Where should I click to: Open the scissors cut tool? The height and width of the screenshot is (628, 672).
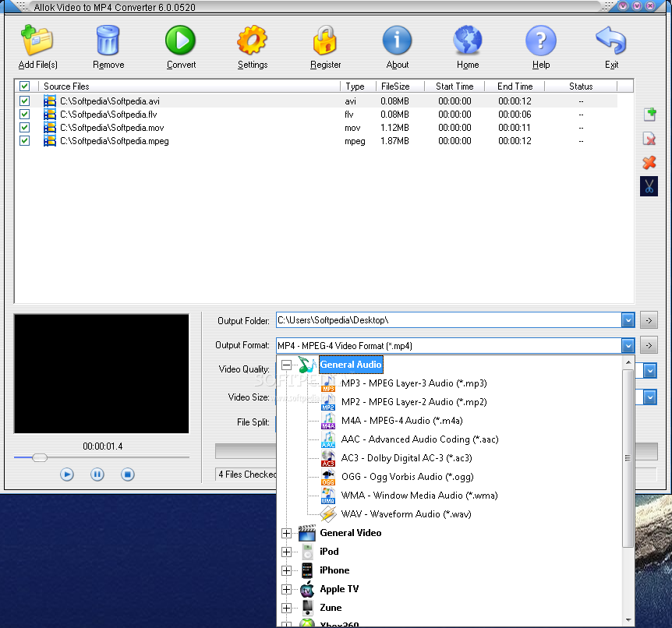(x=649, y=186)
